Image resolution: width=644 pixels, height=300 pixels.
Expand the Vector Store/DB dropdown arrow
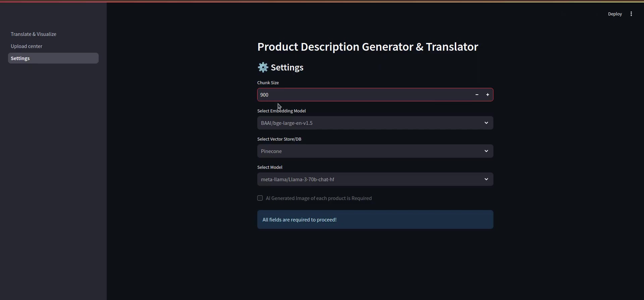[486, 151]
